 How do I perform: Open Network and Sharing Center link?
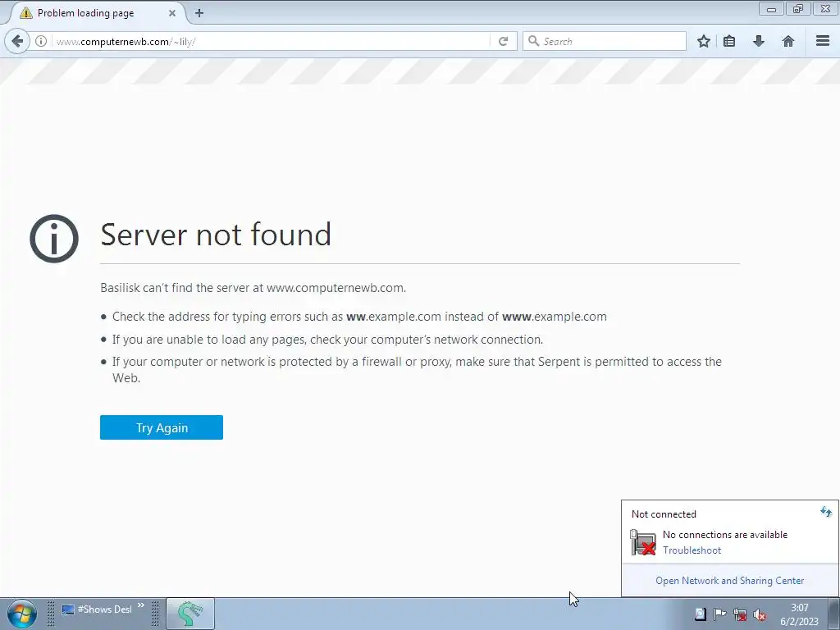pos(729,581)
